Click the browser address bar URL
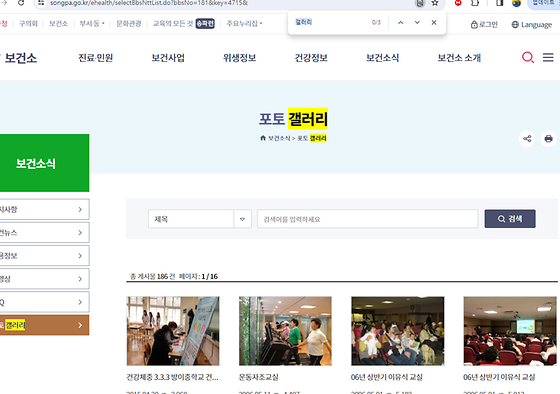The height and width of the screenshot is (394, 560). pos(149,3)
